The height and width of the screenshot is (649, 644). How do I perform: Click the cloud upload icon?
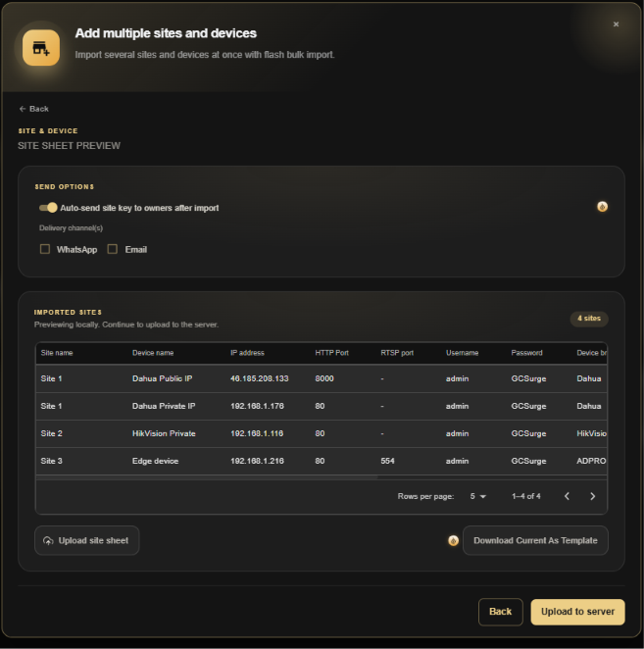[x=48, y=540]
